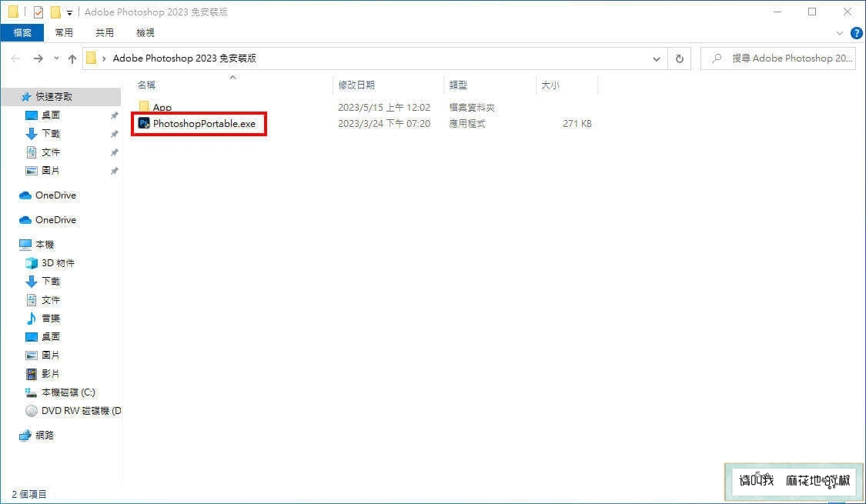Click the search box for this folder
The width and height of the screenshot is (866, 504).
(x=778, y=58)
